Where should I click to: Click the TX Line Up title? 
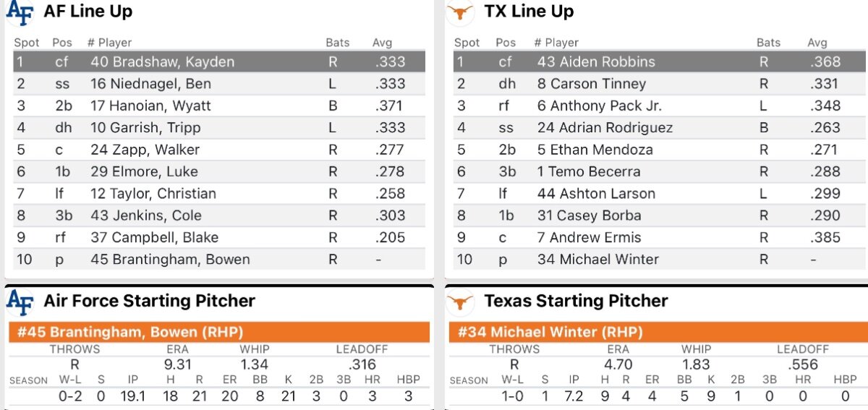(529, 12)
